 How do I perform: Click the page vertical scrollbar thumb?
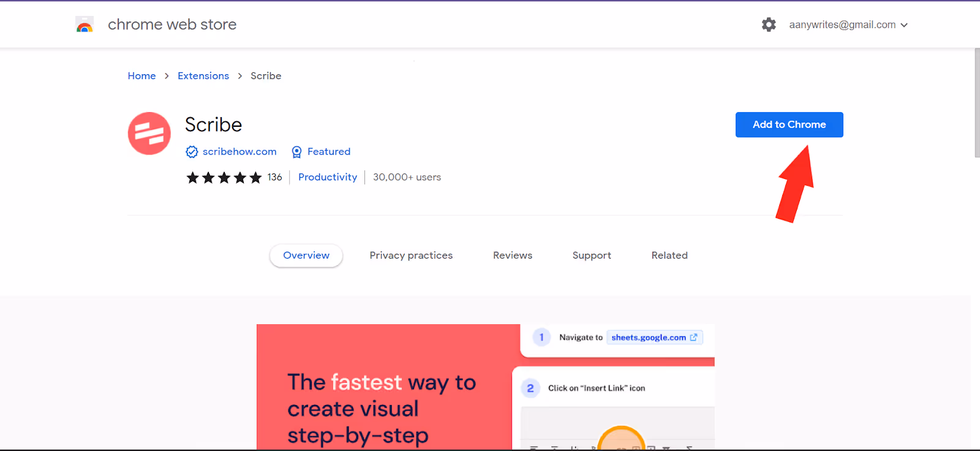pos(977,103)
